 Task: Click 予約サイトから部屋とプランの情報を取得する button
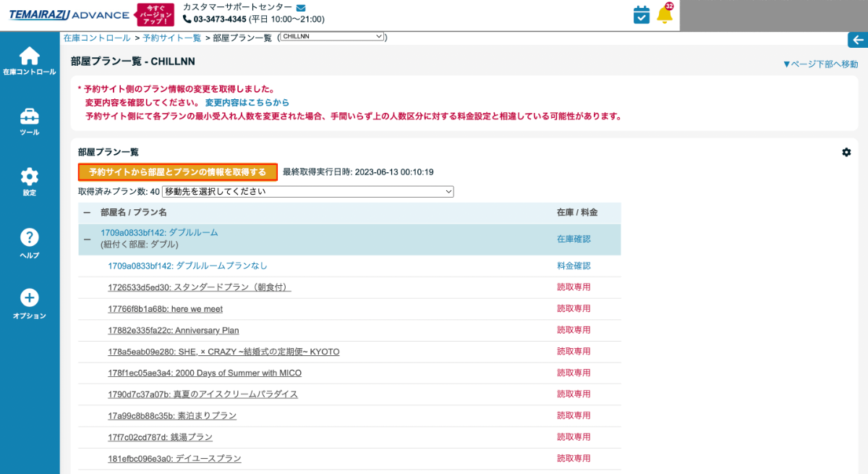[177, 172]
